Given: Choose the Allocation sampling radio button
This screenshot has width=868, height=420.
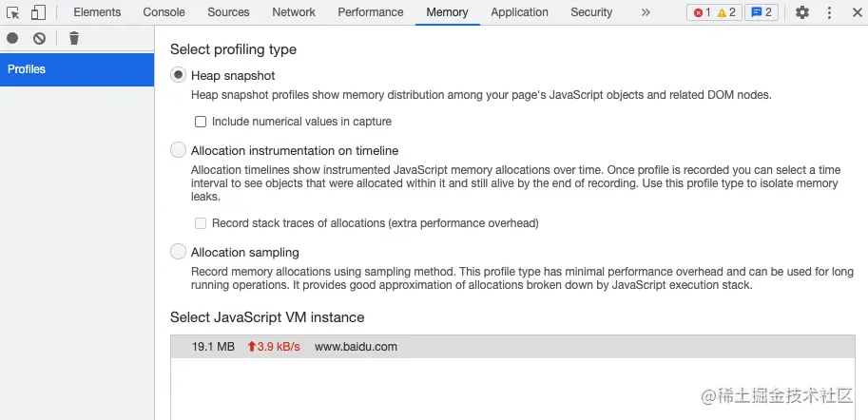Looking at the screenshot, I should point(179,252).
